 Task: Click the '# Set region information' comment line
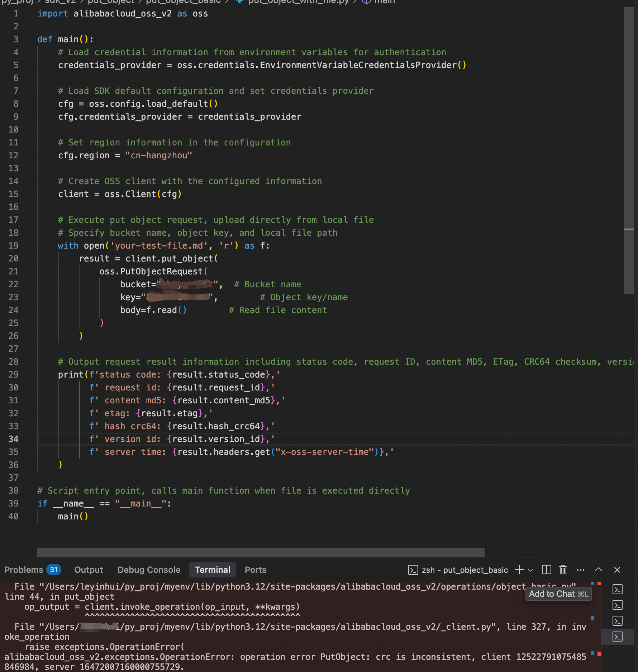click(x=174, y=143)
